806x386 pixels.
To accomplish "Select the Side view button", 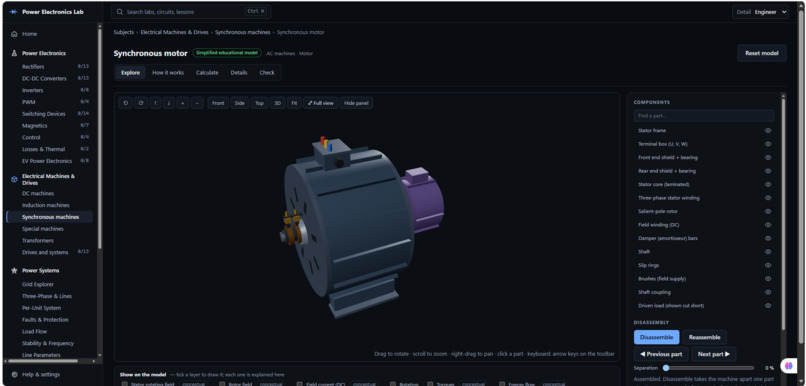I will coord(240,103).
